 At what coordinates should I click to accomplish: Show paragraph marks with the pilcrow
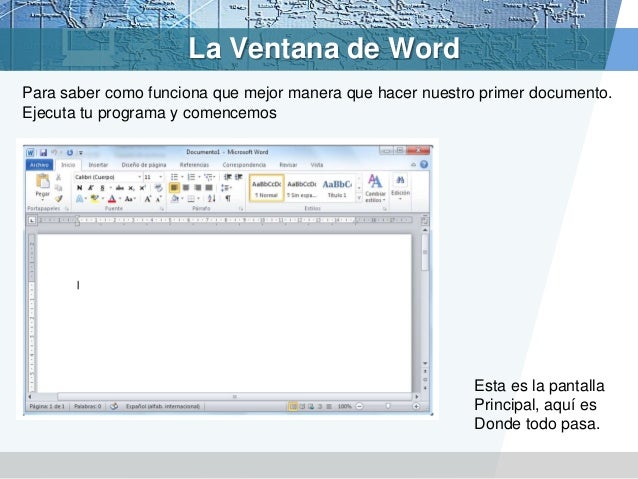tap(228, 199)
